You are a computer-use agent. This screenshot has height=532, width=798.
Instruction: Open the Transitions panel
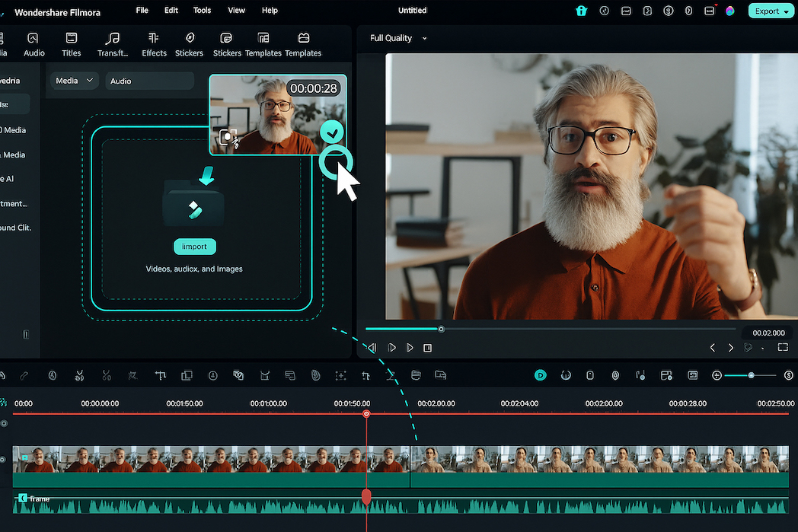pyautogui.click(x=113, y=43)
